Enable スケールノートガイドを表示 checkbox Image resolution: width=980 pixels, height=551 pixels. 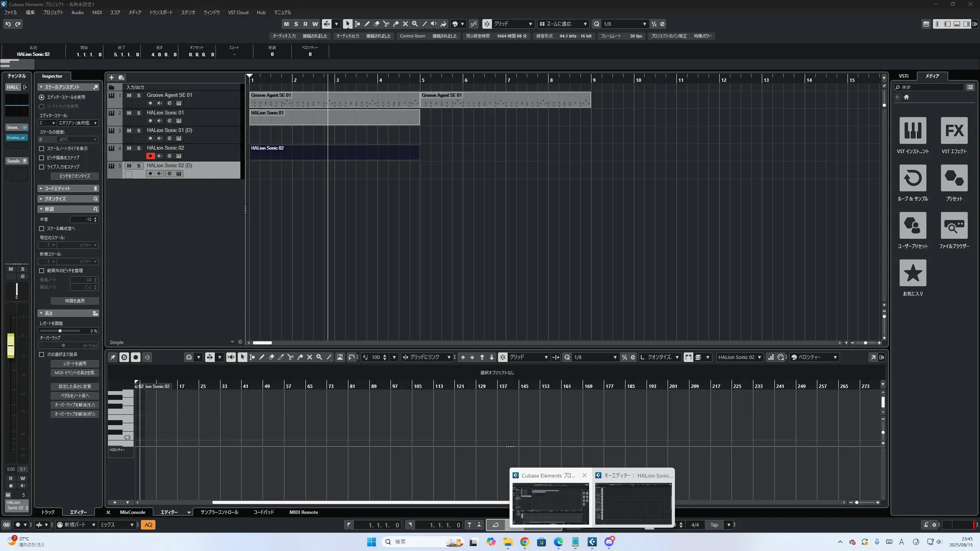click(42, 148)
